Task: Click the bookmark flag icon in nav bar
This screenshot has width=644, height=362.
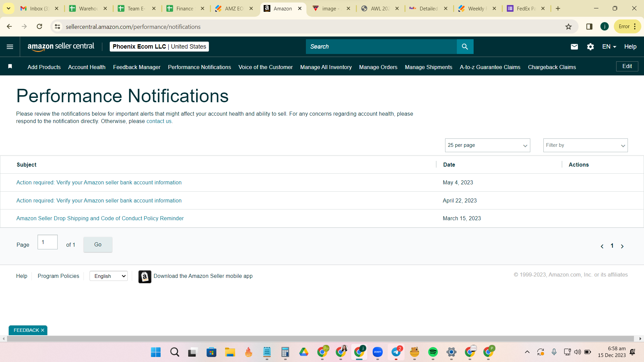Action: click(10, 66)
